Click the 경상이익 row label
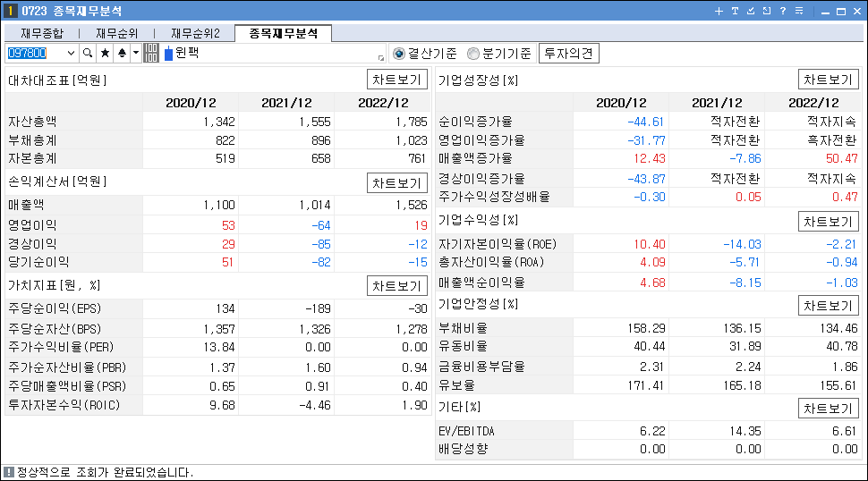 (x=32, y=244)
